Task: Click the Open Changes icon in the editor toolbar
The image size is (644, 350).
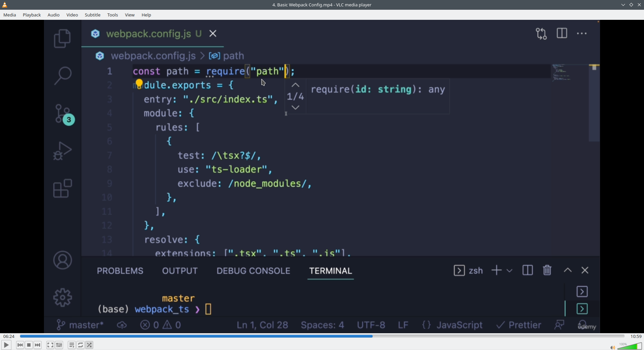Action: click(x=541, y=34)
